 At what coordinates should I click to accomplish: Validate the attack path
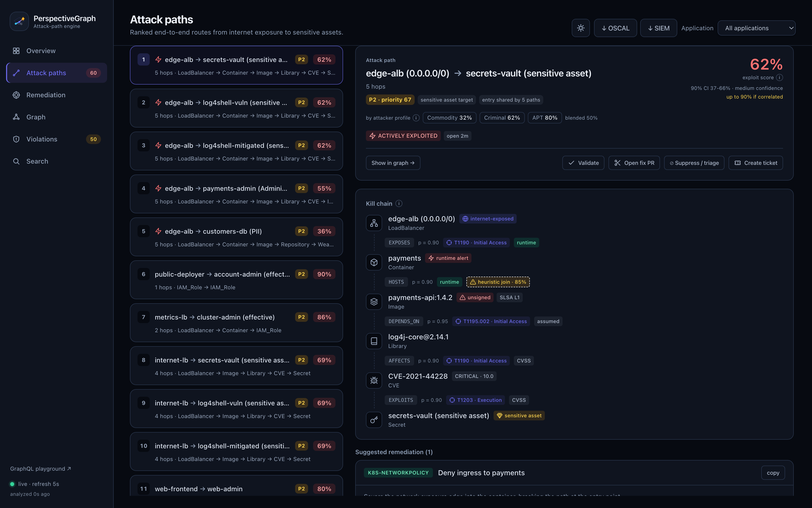[x=583, y=163]
